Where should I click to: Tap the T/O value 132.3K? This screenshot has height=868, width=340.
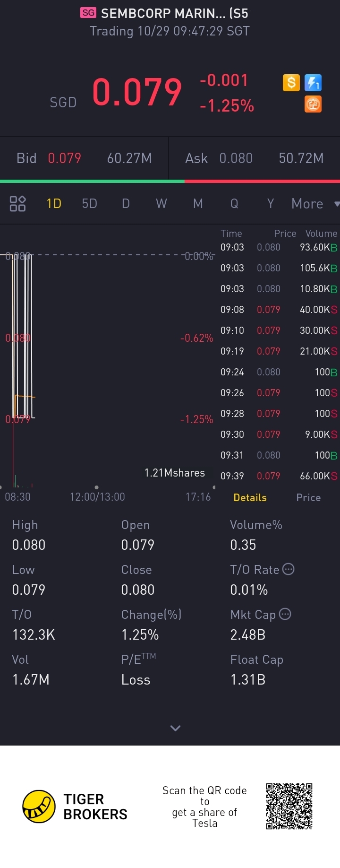pos(34,634)
